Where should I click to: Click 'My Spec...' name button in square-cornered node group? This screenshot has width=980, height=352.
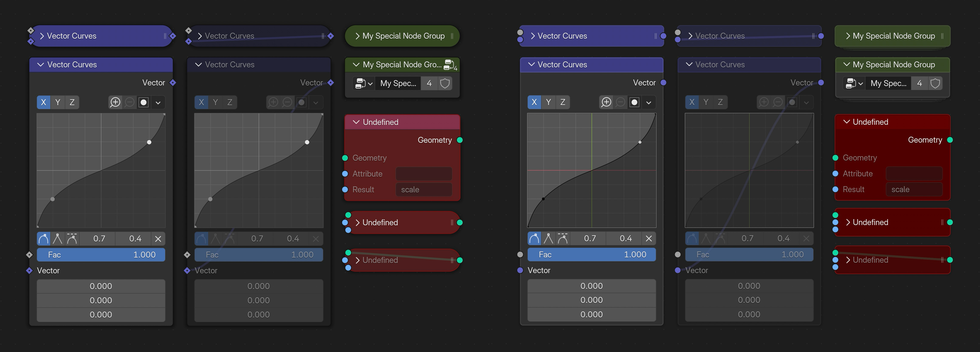(888, 83)
